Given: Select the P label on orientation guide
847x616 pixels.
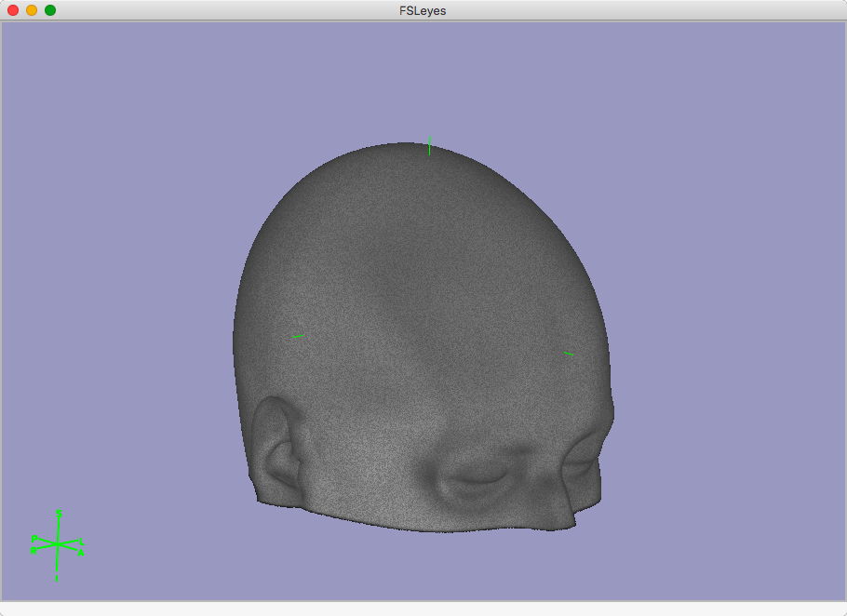Looking at the screenshot, I should (34, 538).
